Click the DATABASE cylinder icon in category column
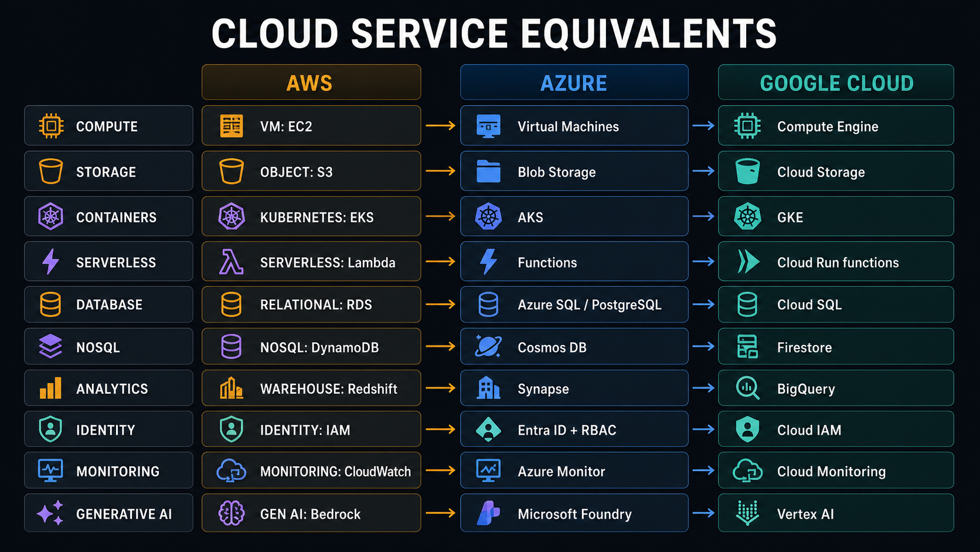 (50, 304)
